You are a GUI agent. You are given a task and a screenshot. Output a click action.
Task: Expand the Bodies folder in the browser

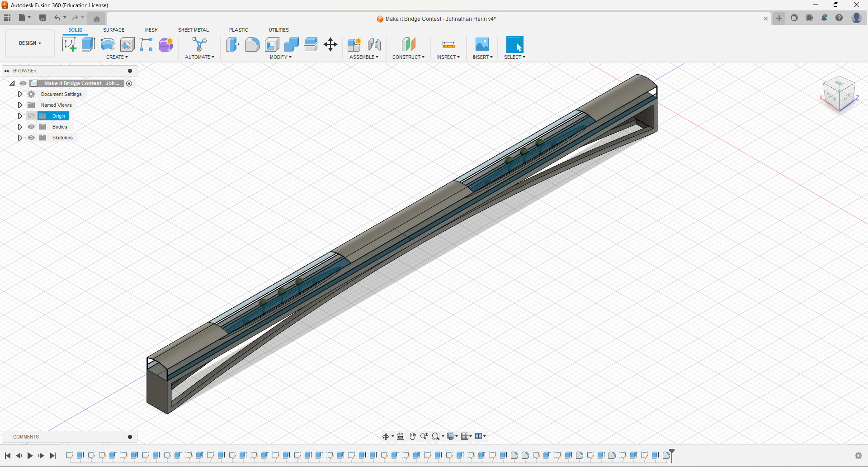(20, 127)
